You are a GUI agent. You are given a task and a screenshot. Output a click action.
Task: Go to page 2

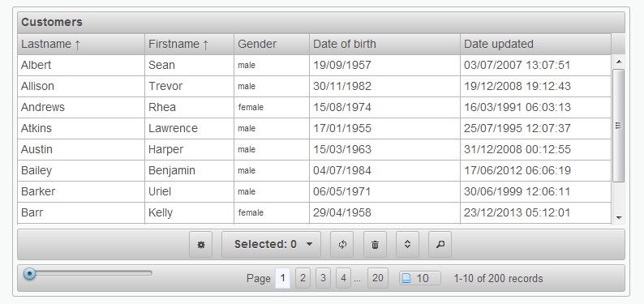coord(303,278)
